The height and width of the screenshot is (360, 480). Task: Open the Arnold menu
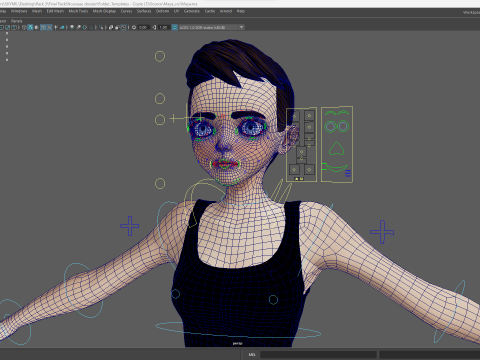point(226,11)
